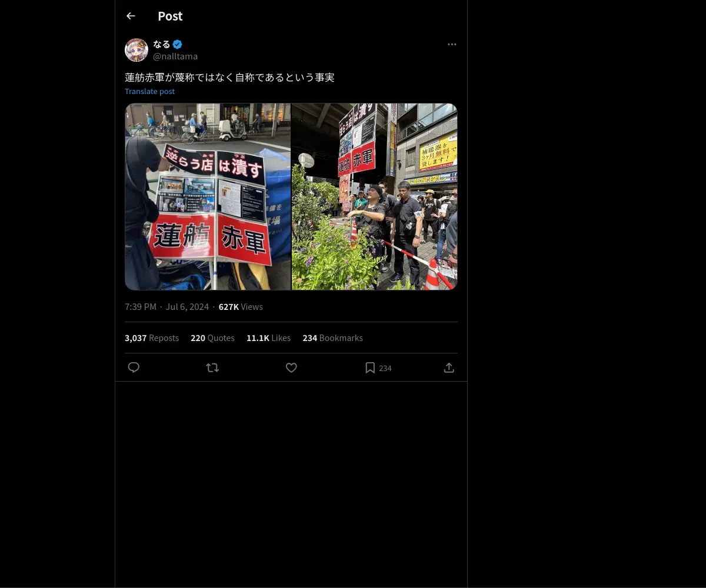Click the 7:39 PM Jul 6, 2024 timestamp
706x588 pixels.
coord(167,307)
